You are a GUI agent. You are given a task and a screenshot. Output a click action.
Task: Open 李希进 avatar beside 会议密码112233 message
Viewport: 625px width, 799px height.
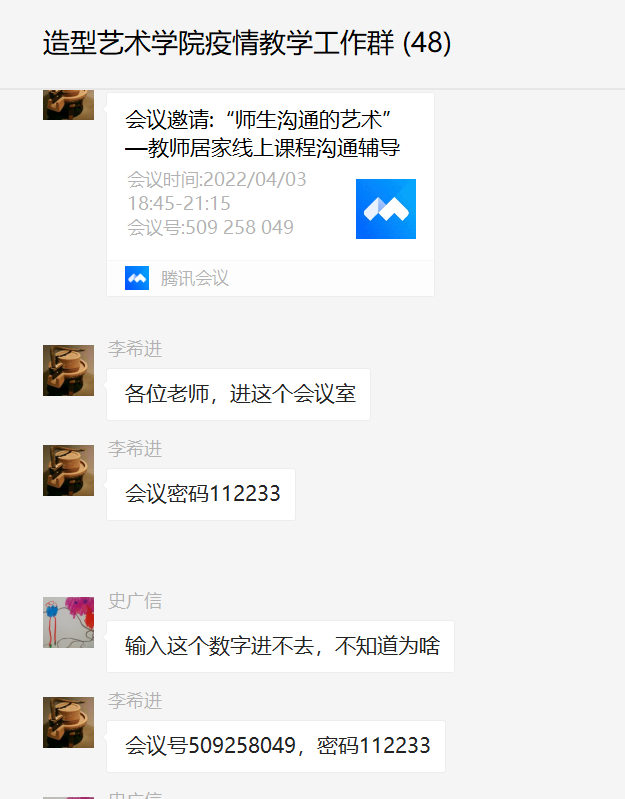coord(68,470)
